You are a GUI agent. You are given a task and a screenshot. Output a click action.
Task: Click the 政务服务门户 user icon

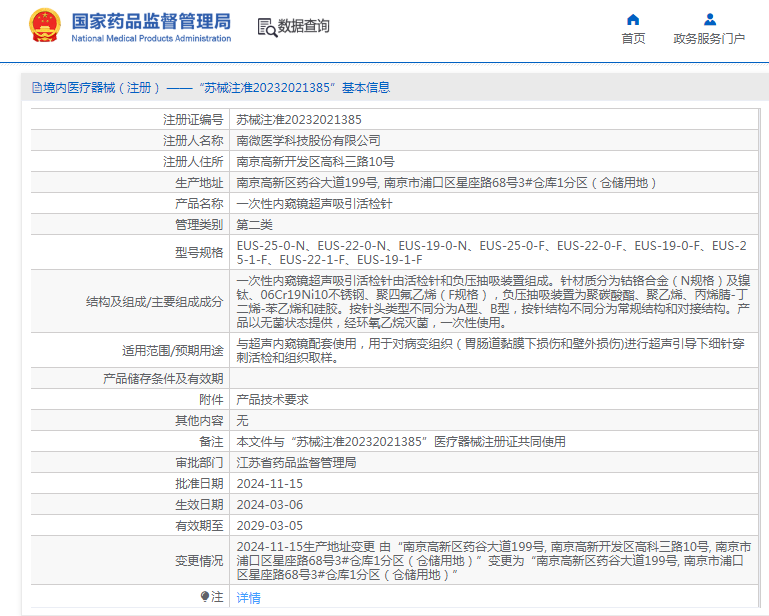[x=710, y=20]
